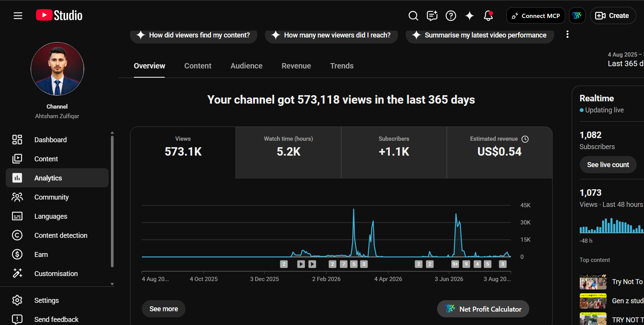Click "Summarise my latest video performance" chip
Viewport: 644px width, 325px height.
[480, 35]
